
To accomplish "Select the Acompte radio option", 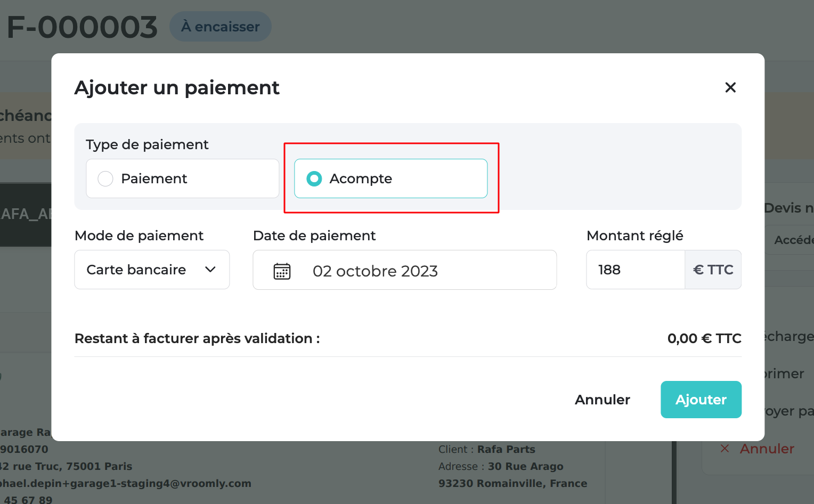I will [x=391, y=178].
